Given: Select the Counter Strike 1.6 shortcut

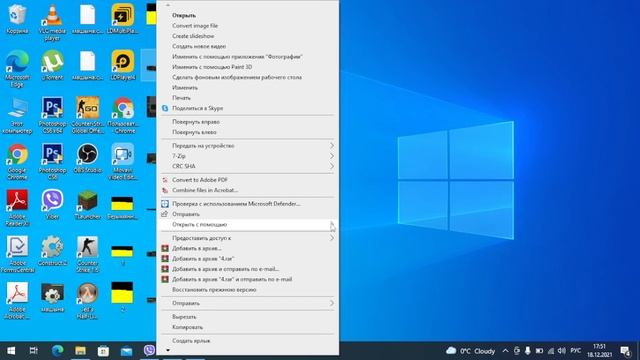Looking at the screenshot, I should coord(87,255).
